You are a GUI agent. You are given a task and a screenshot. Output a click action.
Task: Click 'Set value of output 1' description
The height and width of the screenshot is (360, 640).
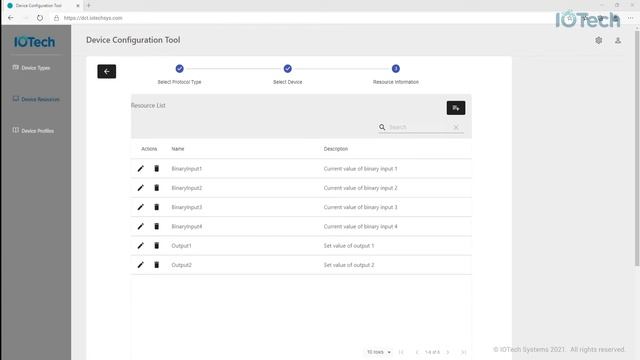tap(349, 245)
